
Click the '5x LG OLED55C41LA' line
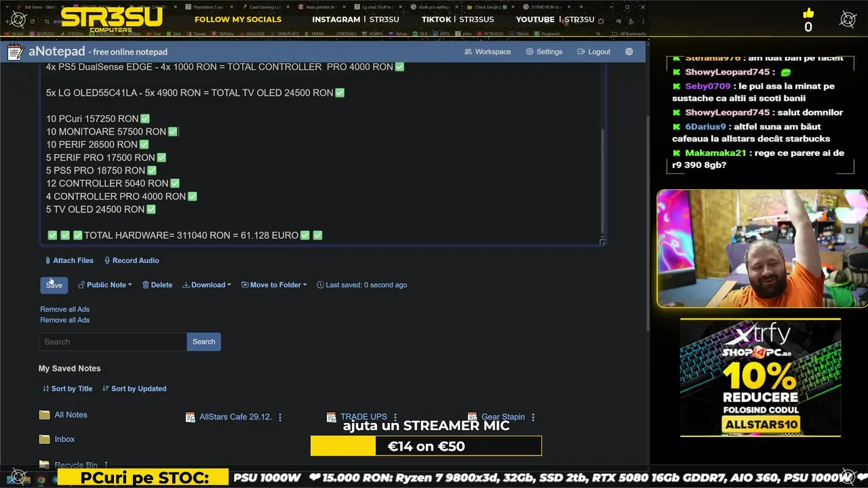(195, 93)
